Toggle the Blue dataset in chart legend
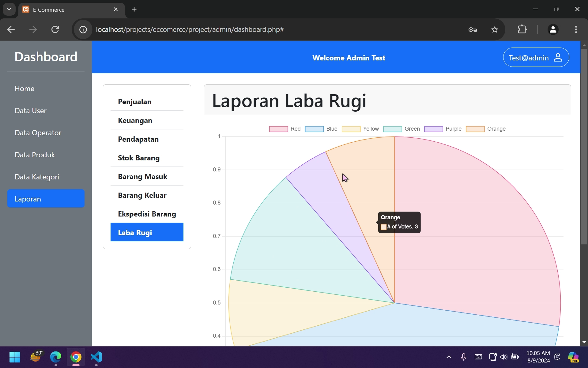588x368 pixels. click(321, 129)
